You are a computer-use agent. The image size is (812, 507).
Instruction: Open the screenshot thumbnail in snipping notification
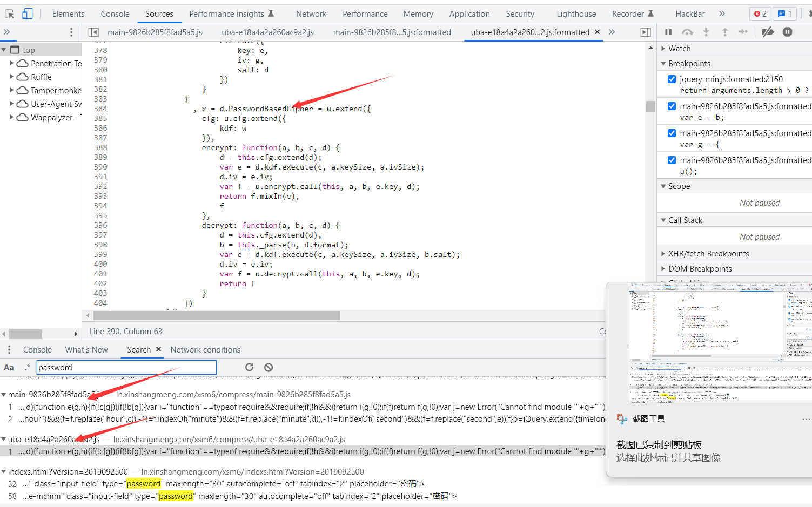click(720, 343)
